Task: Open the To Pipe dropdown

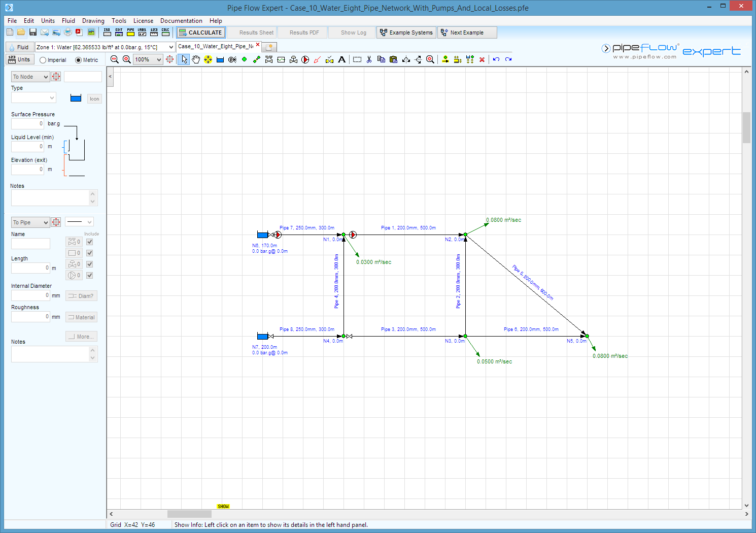Action: (x=30, y=222)
